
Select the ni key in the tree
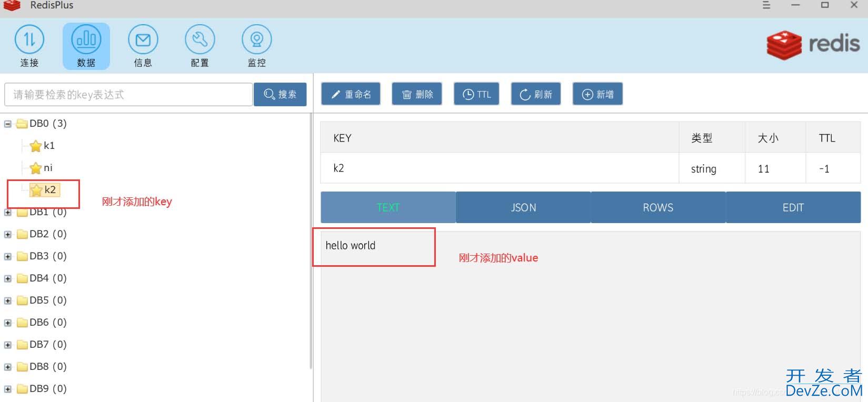pyautogui.click(x=48, y=168)
